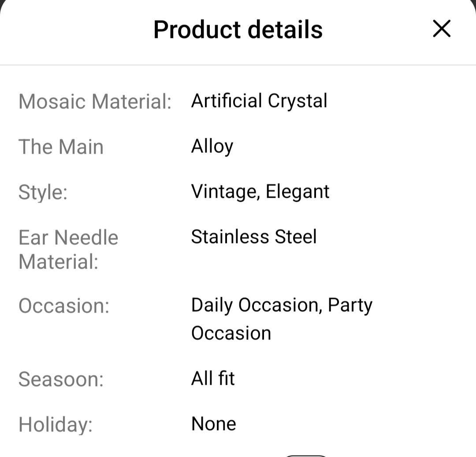Click the divider line under the header

click(x=238, y=65)
